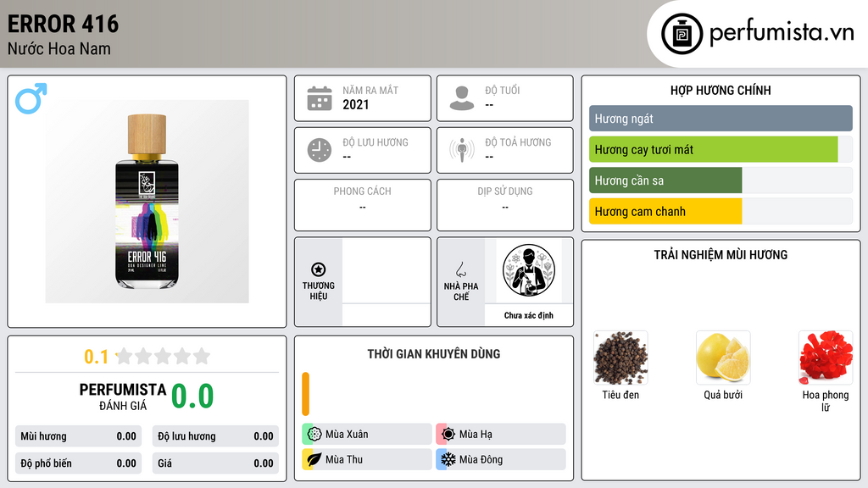Select the Mùa Hạ season chip

click(x=501, y=435)
